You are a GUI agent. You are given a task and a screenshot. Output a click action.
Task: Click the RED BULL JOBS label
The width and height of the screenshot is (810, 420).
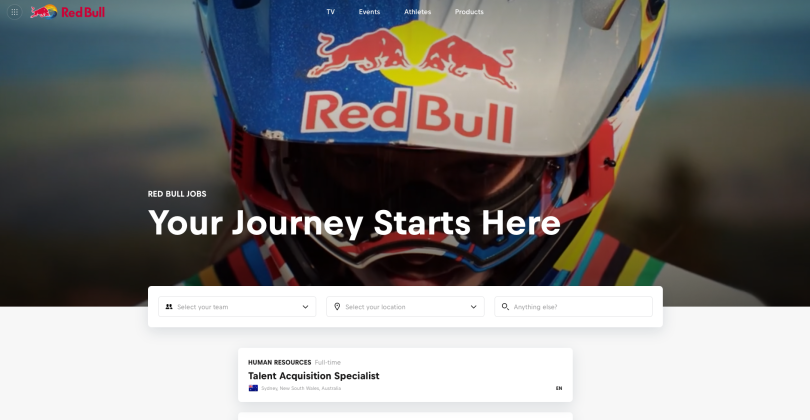pyautogui.click(x=177, y=194)
